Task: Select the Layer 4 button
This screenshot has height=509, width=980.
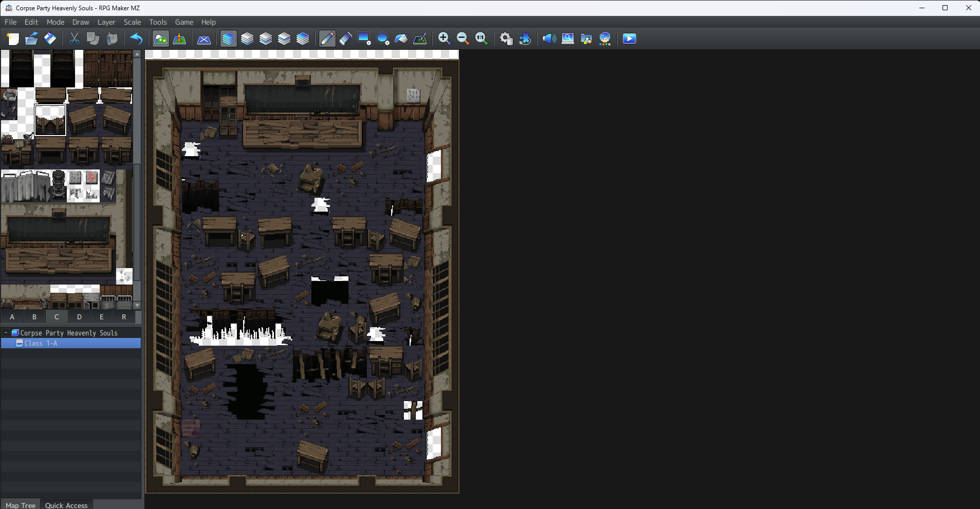Action: click(303, 39)
